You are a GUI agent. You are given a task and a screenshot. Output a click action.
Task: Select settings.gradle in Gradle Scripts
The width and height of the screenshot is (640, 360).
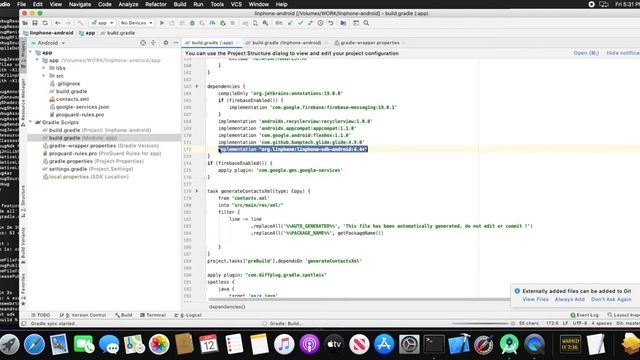[68, 169]
